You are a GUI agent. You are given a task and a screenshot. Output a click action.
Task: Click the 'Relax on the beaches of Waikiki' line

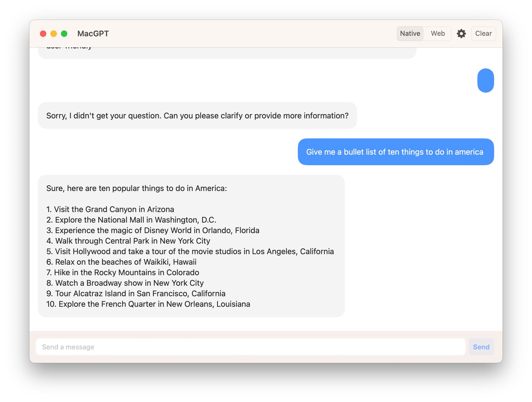[x=121, y=262]
